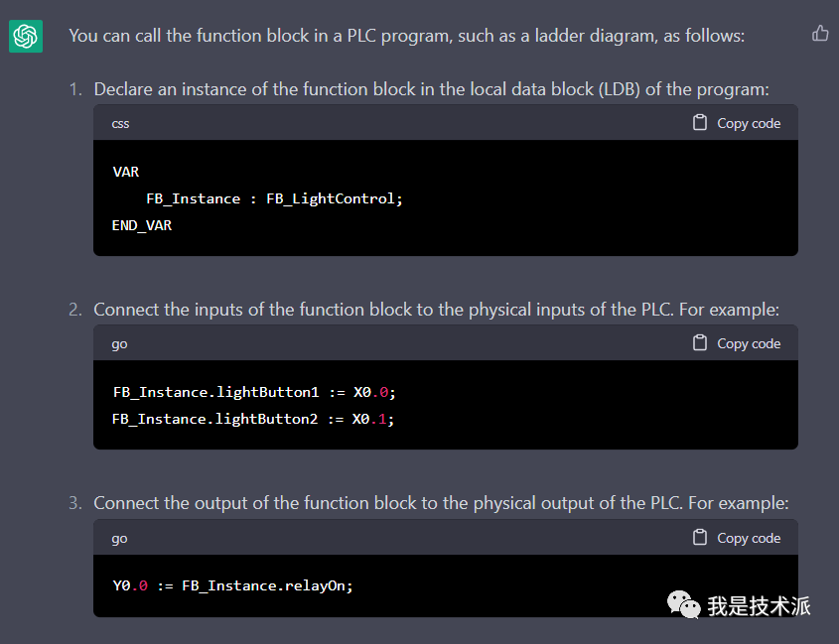Click the FB_LightControl declaration line
839x644 pixels.
coord(274,198)
